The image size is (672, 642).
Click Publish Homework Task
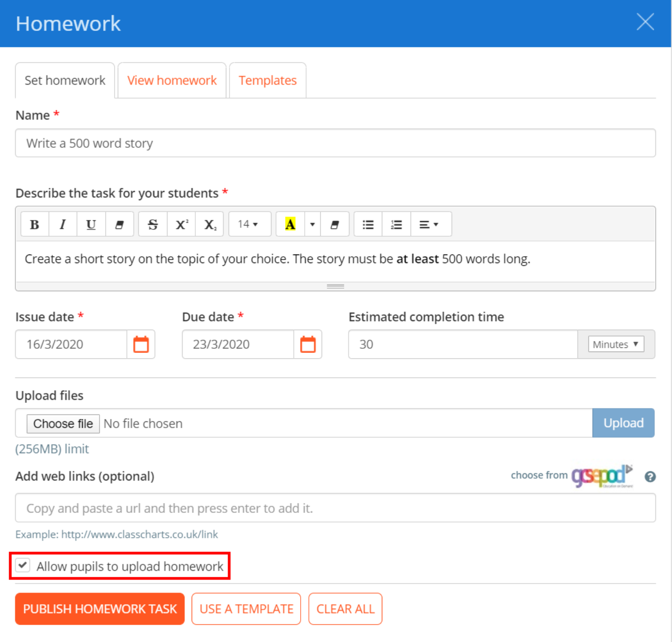pos(100,609)
